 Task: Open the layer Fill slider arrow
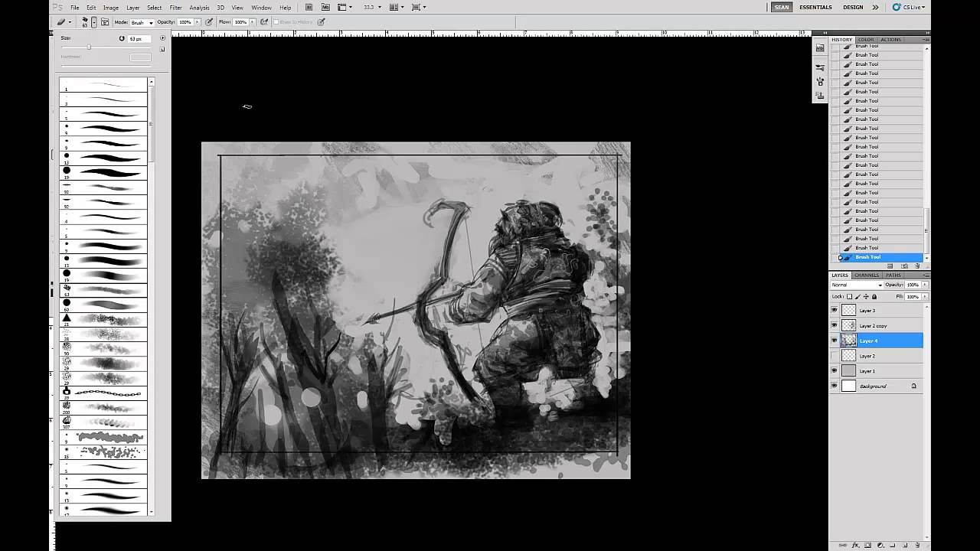(x=925, y=296)
